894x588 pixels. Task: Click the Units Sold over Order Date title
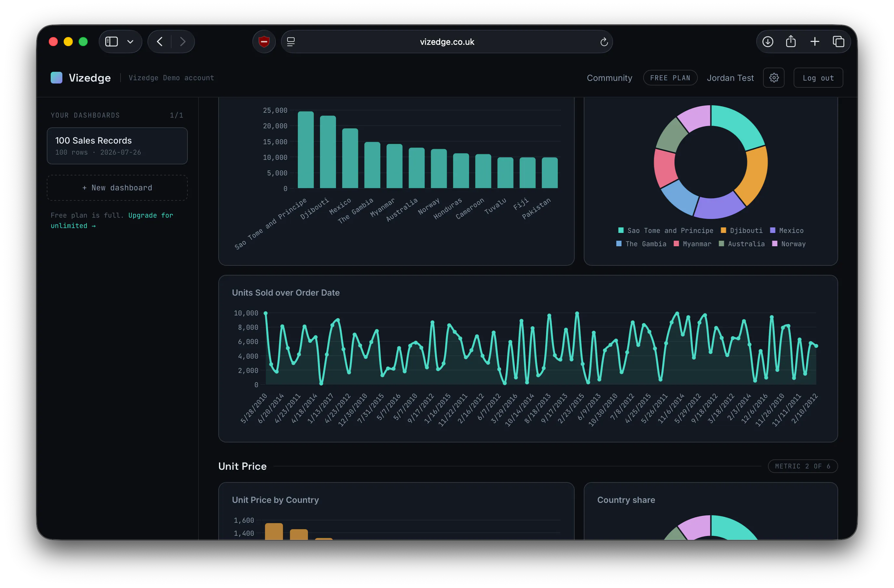[x=286, y=293]
